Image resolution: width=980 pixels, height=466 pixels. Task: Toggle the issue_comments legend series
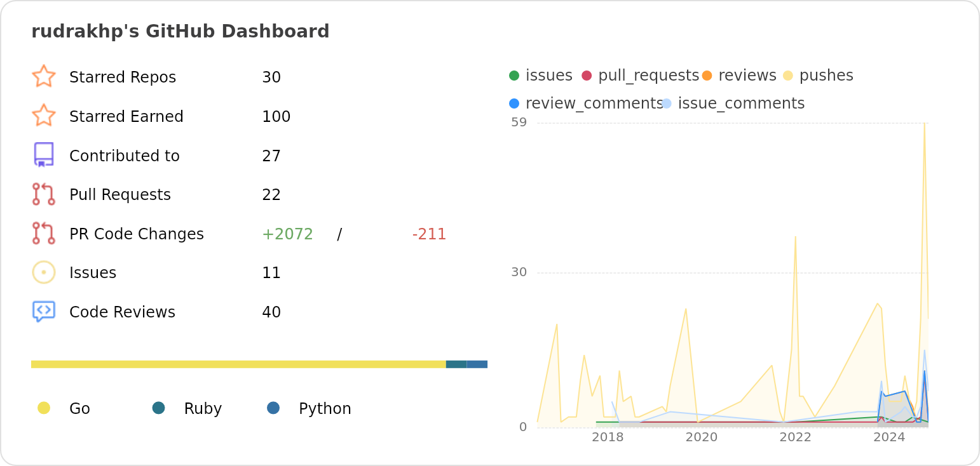pos(733,103)
